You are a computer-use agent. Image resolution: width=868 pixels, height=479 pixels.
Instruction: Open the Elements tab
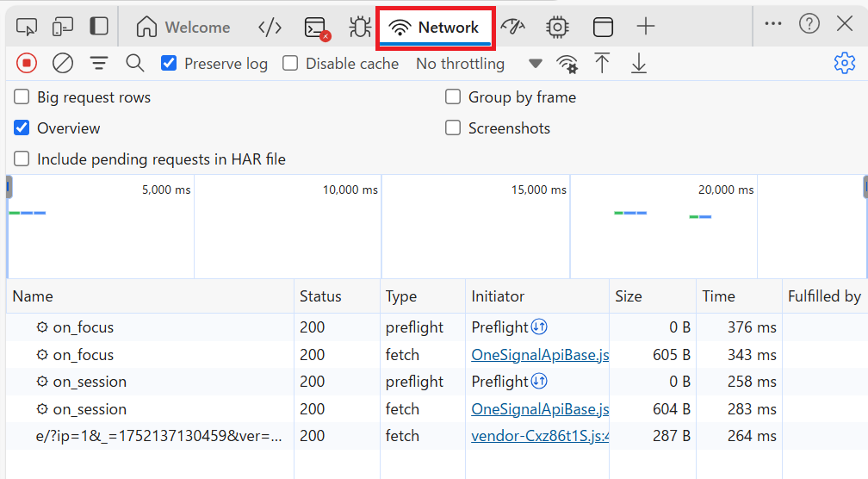point(270,27)
